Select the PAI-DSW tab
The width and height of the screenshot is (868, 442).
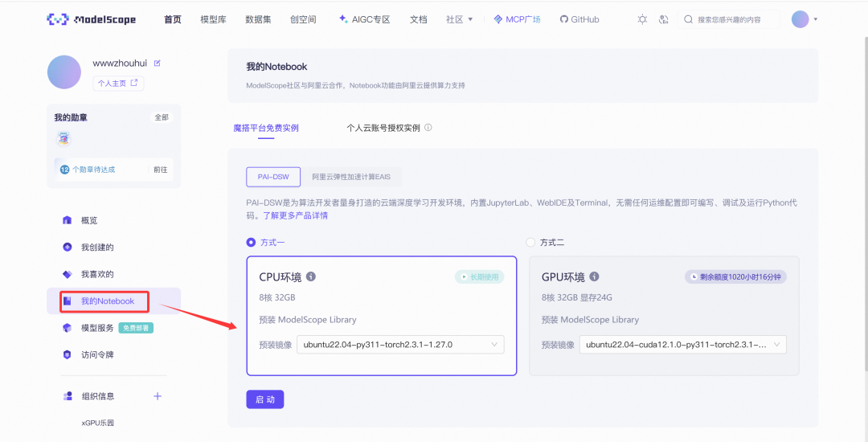273,177
